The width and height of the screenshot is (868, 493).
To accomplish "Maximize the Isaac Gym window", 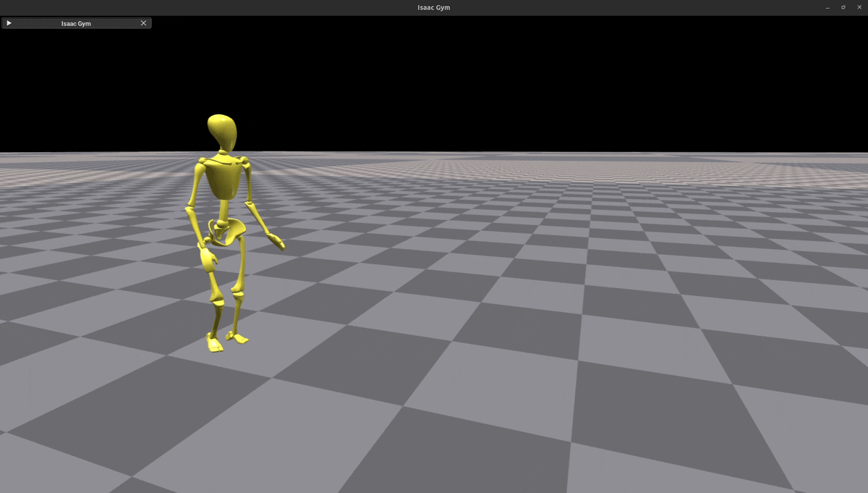I will pyautogui.click(x=843, y=7).
